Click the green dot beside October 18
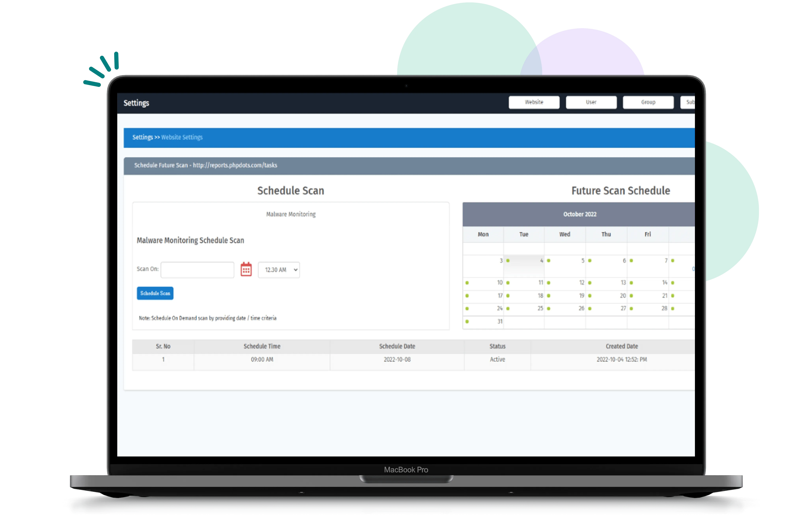The image size is (812, 516). (508, 296)
